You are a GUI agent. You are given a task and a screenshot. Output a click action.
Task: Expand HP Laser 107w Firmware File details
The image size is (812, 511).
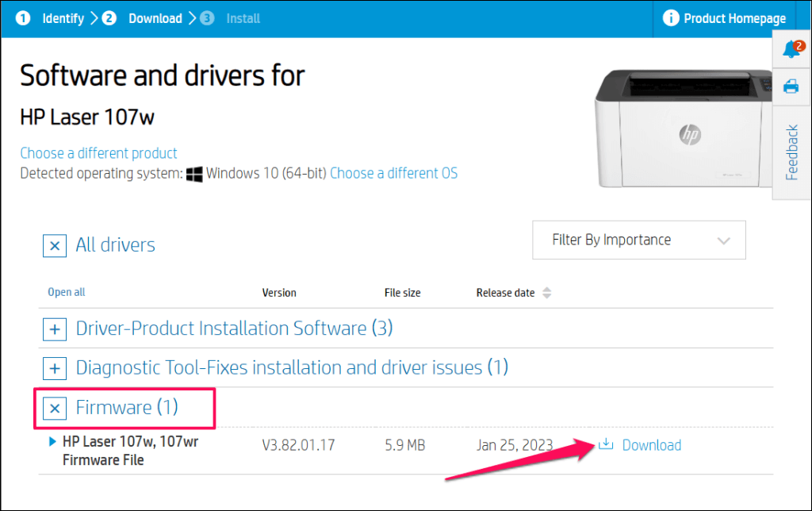(x=53, y=441)
